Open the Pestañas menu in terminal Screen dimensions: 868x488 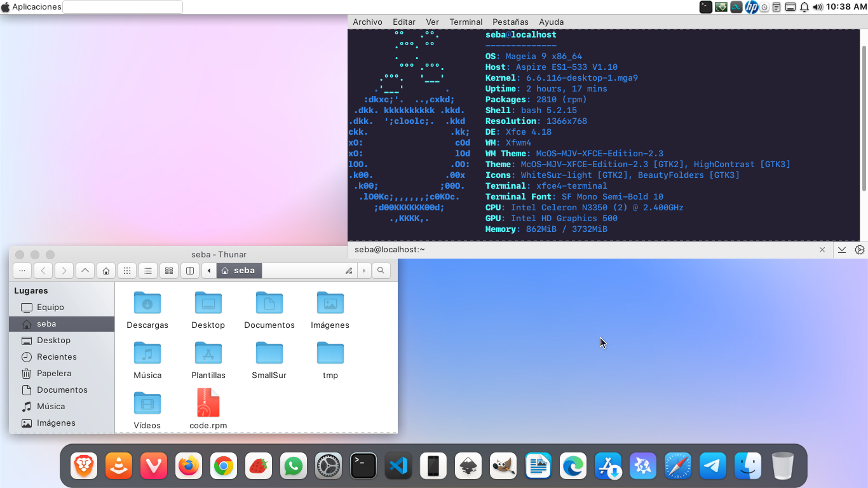(510, 22)
